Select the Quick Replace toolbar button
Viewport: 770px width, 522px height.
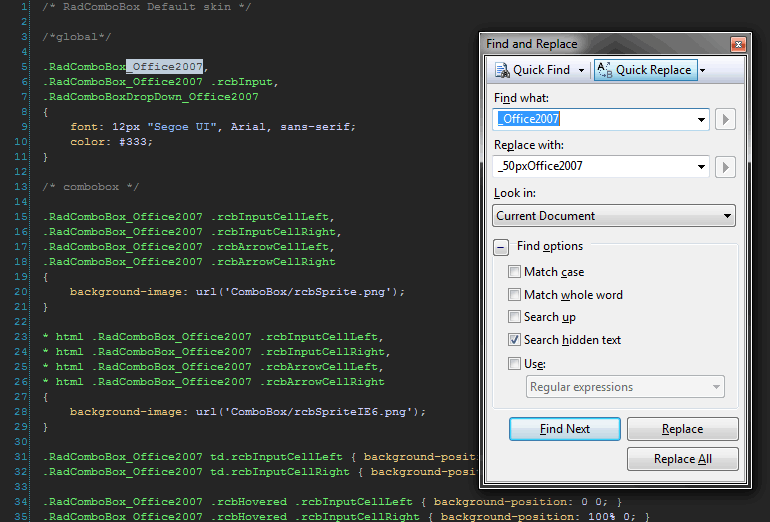(644, 70)
